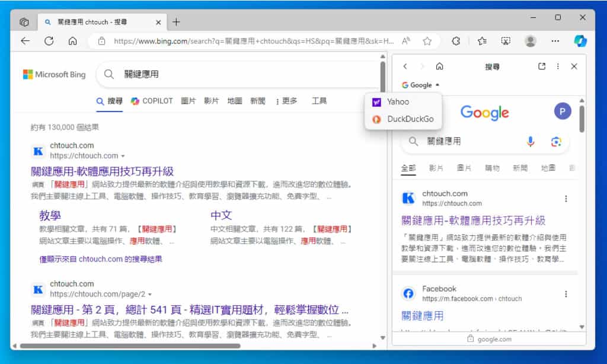Switch to Google 影片 tab
Screen dimensions: 607x364
(436, 168)
